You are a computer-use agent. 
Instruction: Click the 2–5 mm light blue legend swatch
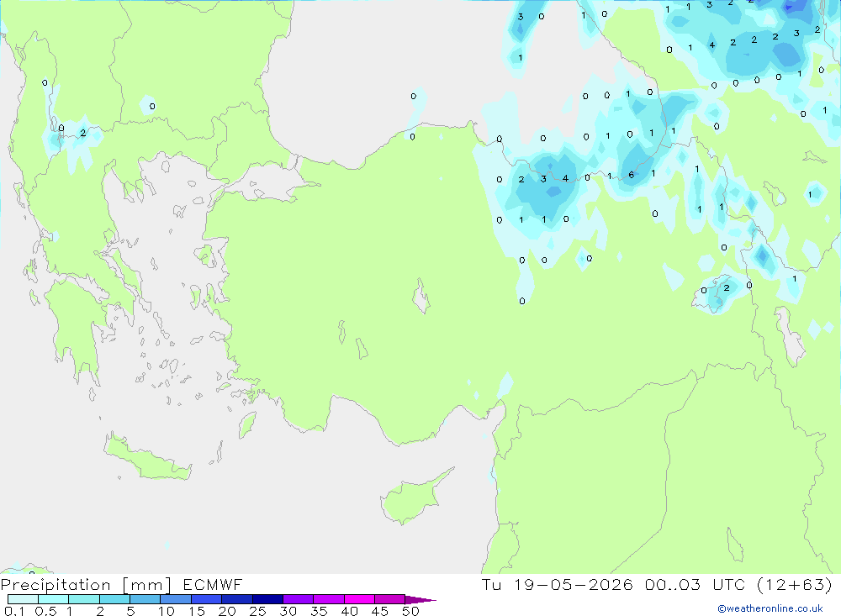click(114, 599)
